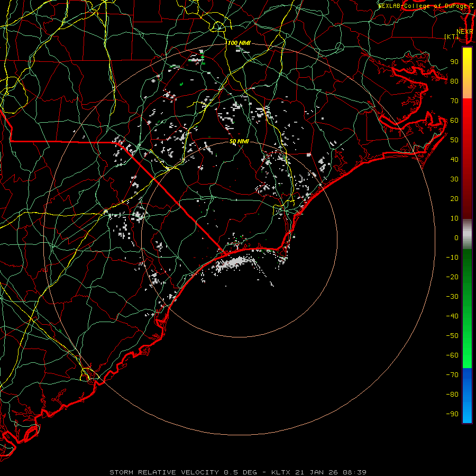476x476 pixels.
Task: Select the -80 knot scale label
Action: (x=452, y=395)
